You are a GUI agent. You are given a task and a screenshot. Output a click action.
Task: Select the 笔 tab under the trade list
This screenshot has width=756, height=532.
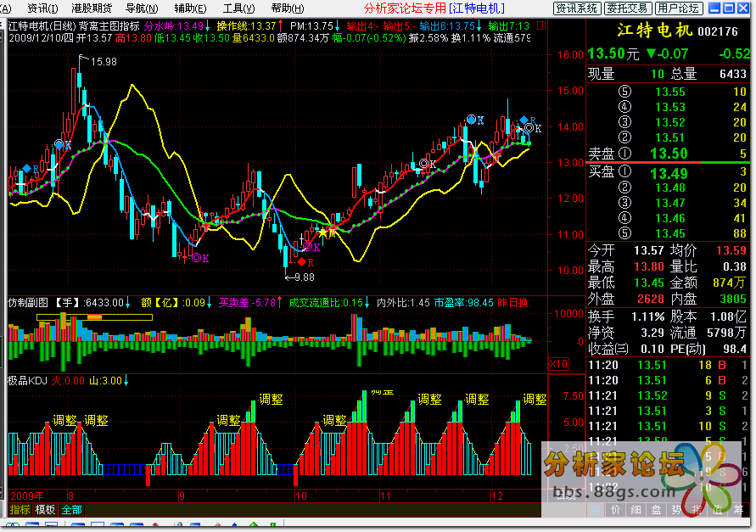(x=596, y=510)
